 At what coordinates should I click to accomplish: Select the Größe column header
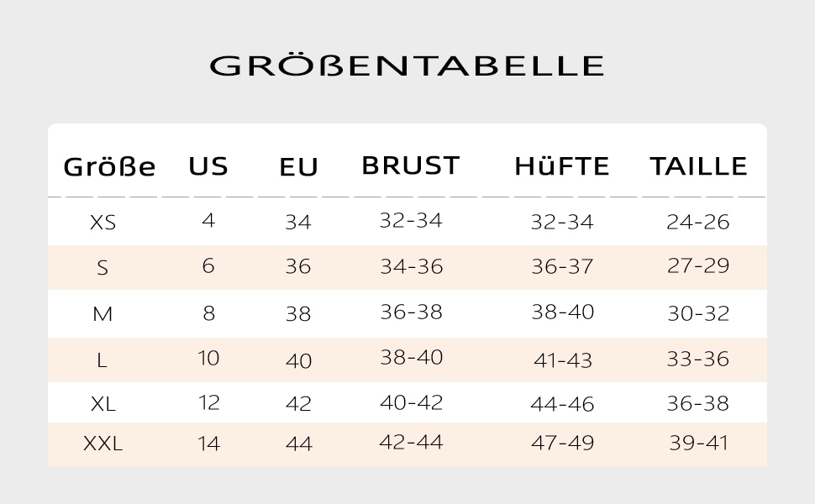point(109,167)
